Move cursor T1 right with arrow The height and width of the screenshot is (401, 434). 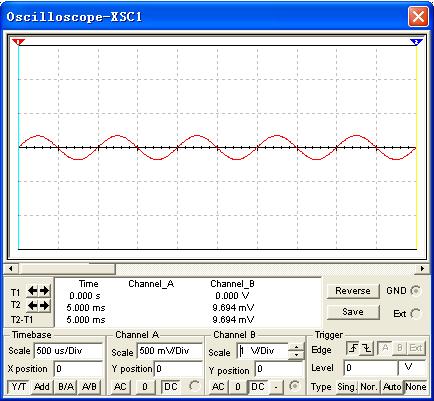coord(44,291)
